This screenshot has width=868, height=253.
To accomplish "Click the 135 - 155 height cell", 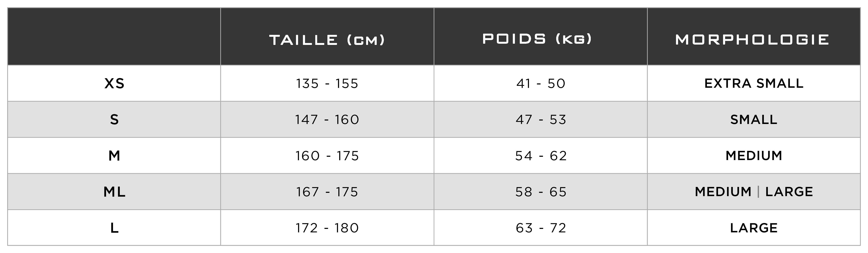I will click(x=327, y=83).
